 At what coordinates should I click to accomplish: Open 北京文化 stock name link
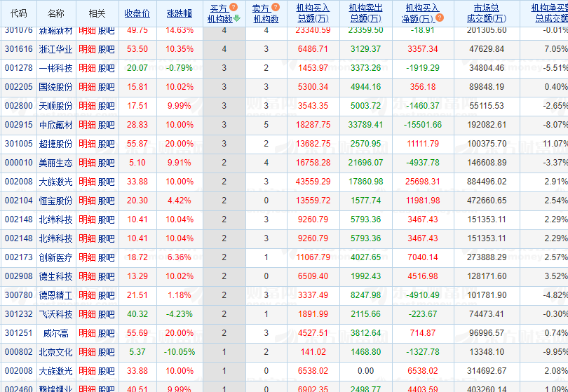pyautogui.click(x=56, y=352)
